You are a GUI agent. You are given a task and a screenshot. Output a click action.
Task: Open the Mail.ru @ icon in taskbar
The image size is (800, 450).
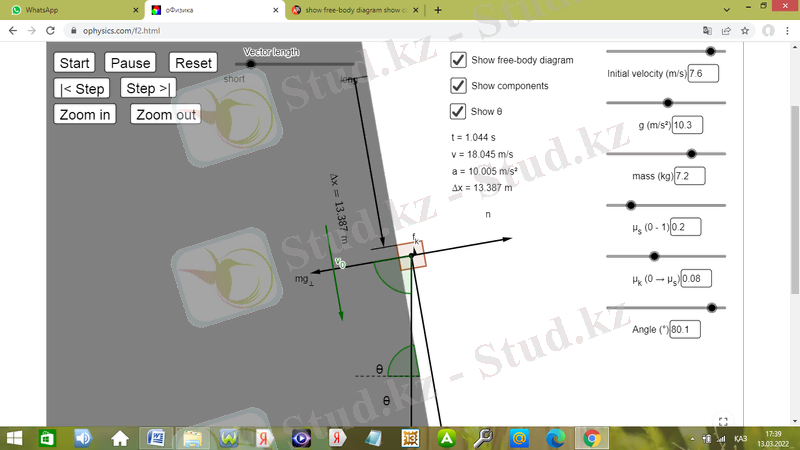[519, 438]
